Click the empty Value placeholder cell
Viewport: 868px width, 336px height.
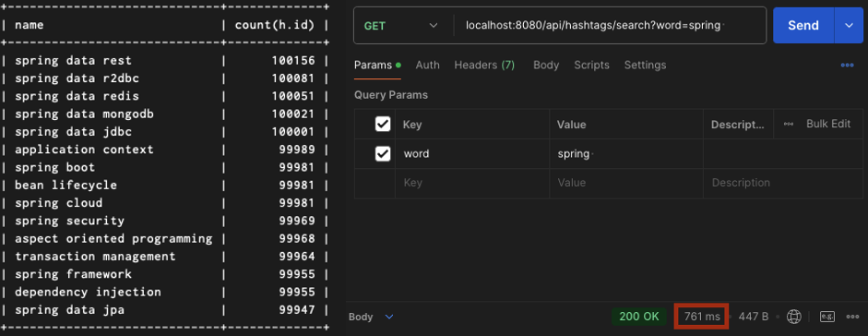click(x=626, y=183)
